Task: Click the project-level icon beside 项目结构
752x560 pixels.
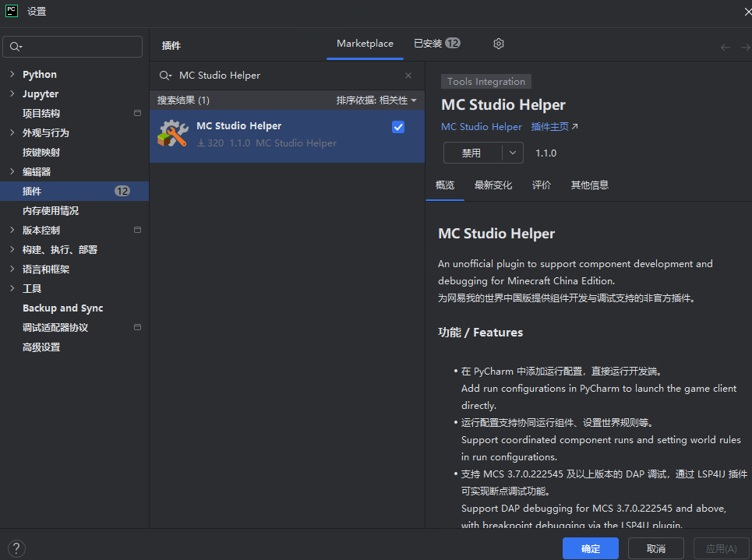Action: [137, 113]
